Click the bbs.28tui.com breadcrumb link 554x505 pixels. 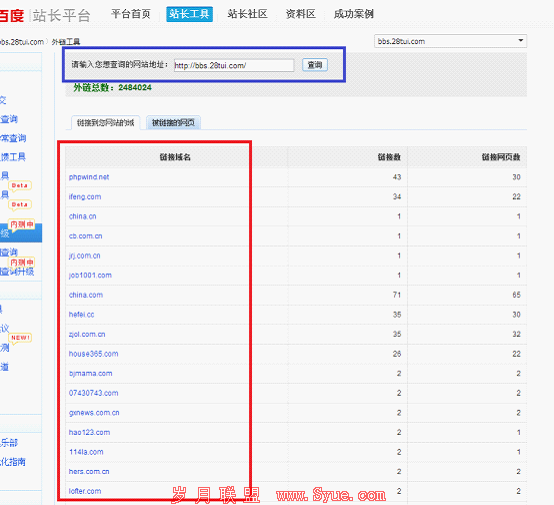(22, 42)
